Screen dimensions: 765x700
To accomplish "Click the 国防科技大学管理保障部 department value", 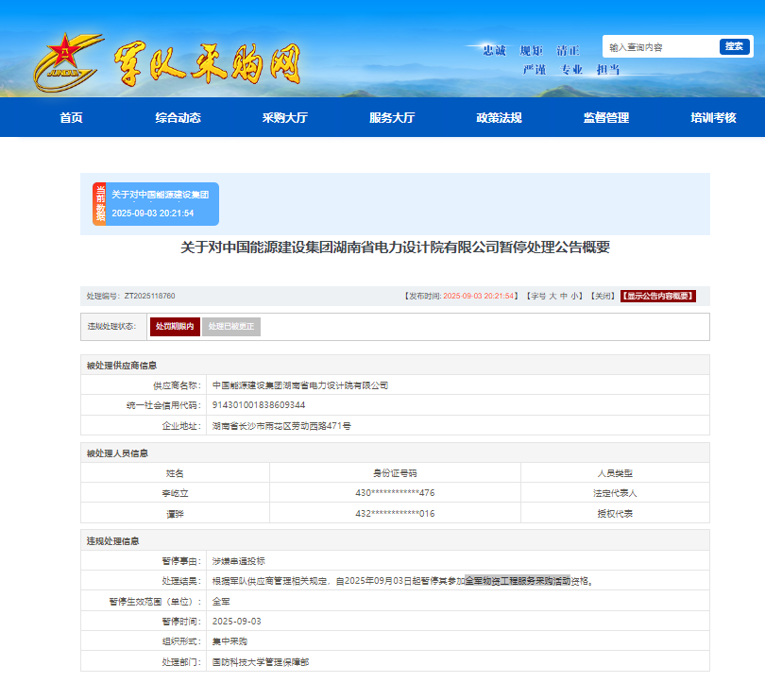I will click(x=261, y=662).
